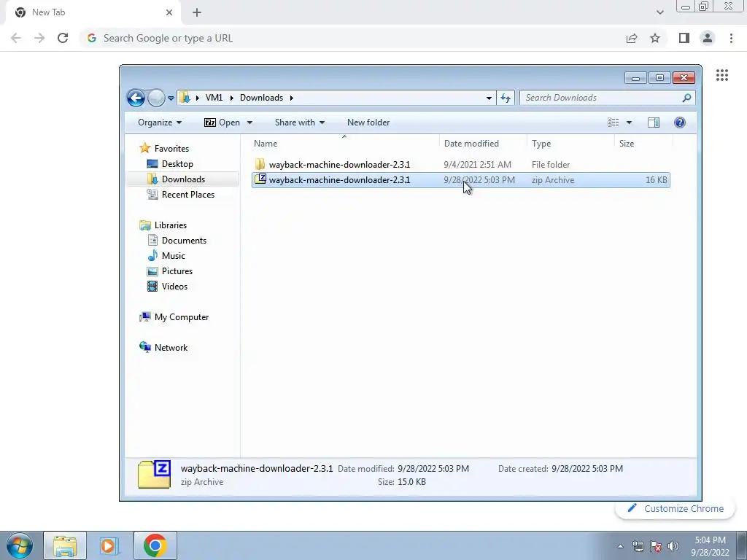Click media player taskbar icon
This screenshot has height=560, width=747.
point(109,545)
